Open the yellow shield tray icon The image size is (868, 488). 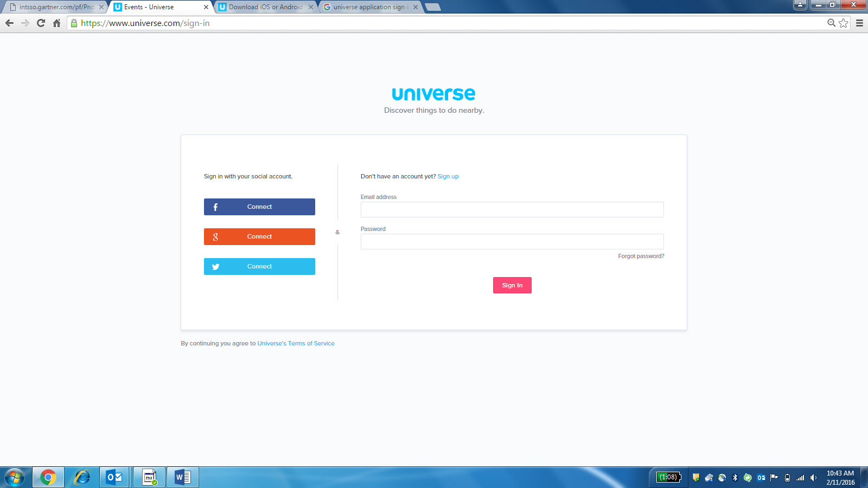[x=696, y=478]
